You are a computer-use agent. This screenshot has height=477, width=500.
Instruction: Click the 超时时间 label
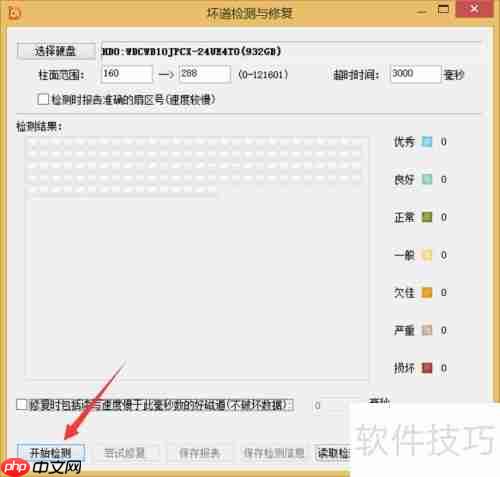click(356, 75)
